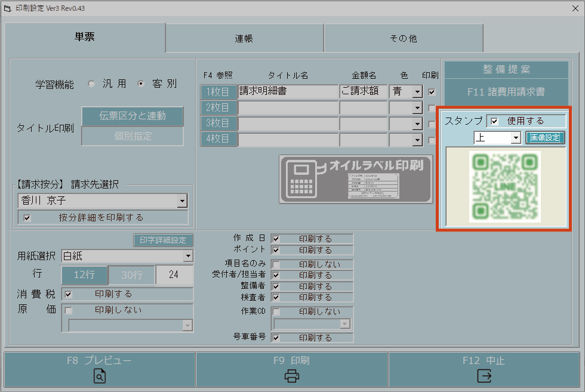The height and width of the screenshot is (392, 585).
Task: Enable the 4枚目 print checkbox
Action: point(432,140)
